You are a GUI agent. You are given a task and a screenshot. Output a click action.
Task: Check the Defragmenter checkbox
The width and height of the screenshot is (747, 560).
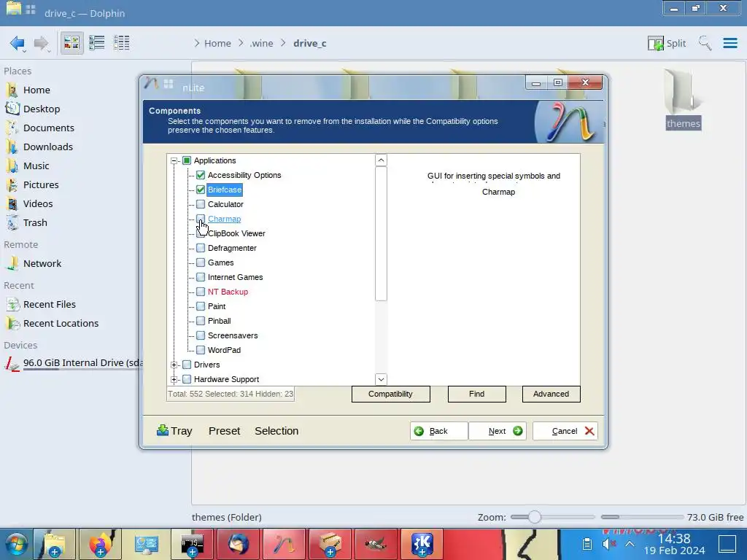point(201,248)
